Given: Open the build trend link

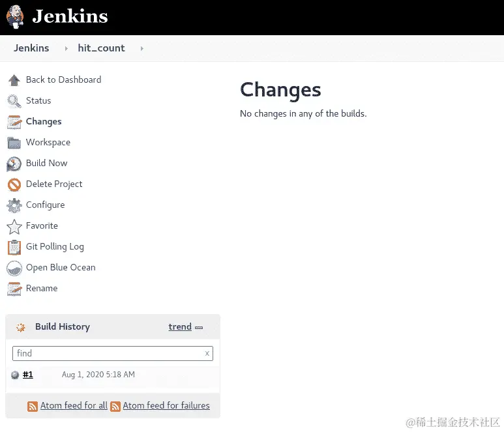Looking at the screenshot, I should pyautogui.click(x=180, y=326).
